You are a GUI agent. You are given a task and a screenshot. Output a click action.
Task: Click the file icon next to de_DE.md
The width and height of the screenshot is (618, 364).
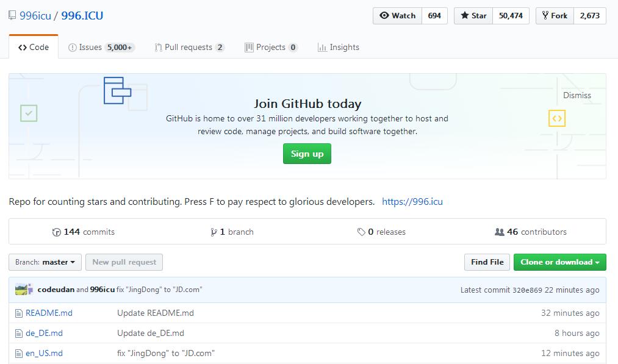point(18,334)
